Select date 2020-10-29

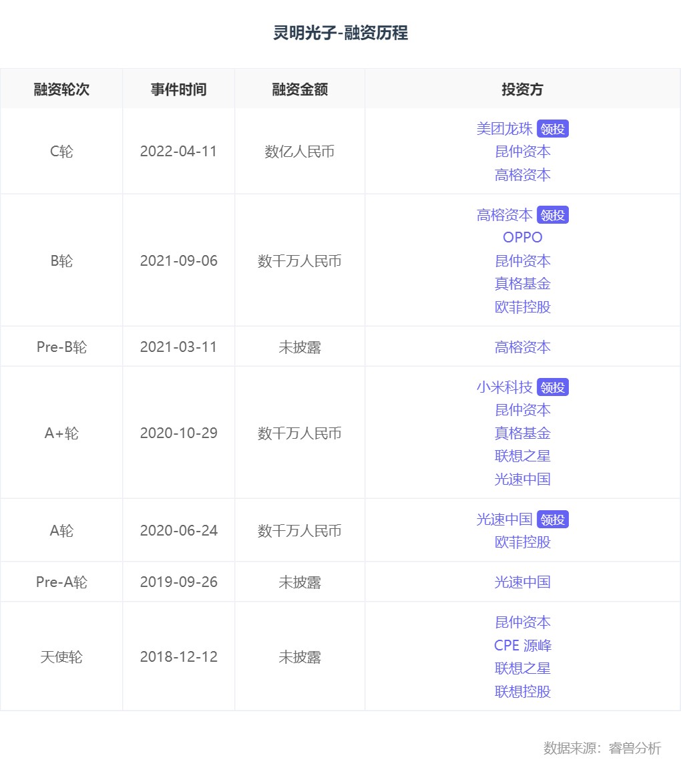pos(178,433)
